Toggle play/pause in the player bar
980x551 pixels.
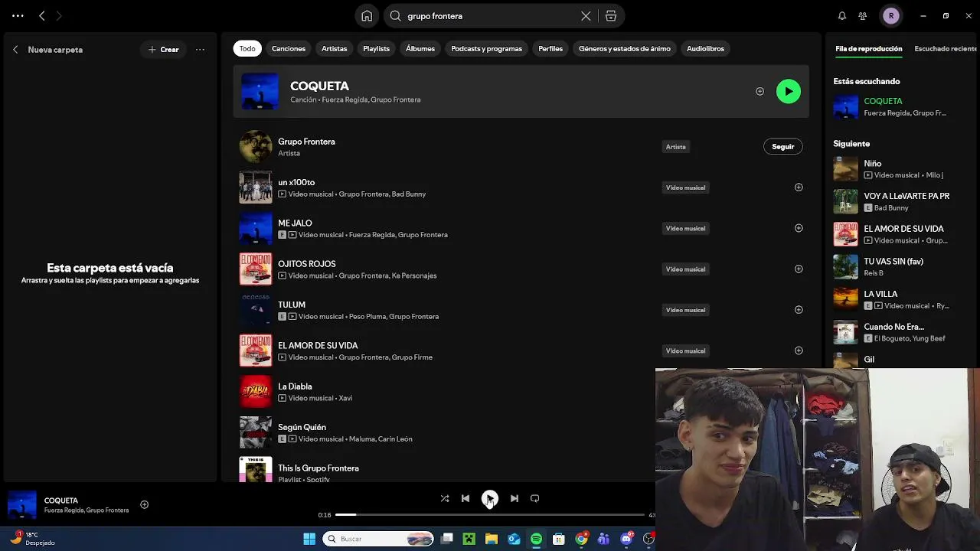coord(490,499)
